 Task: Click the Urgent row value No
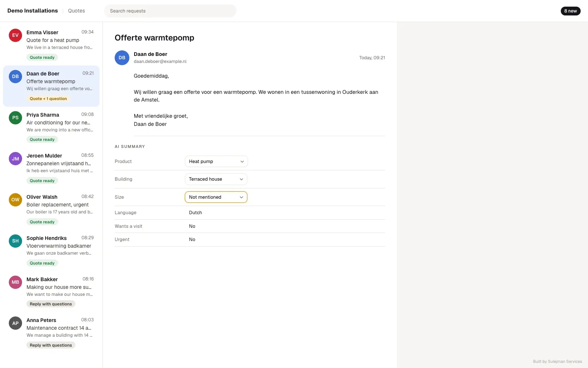click(x=192, y=240)
